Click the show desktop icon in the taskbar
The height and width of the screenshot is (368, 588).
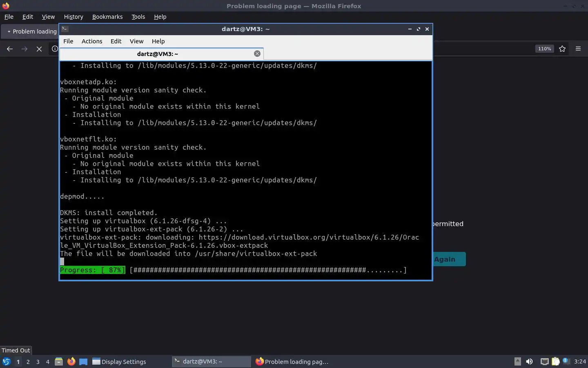(x=83, y=361)
